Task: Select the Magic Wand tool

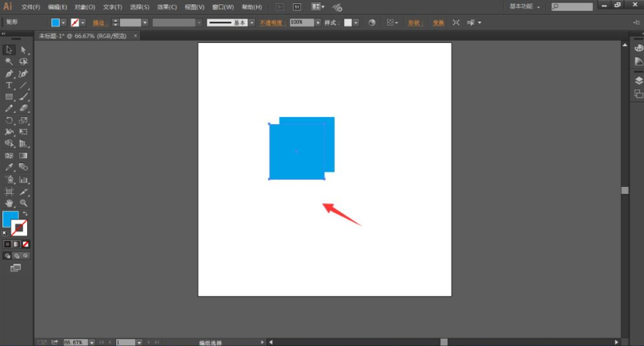Action: click(9, 61)
